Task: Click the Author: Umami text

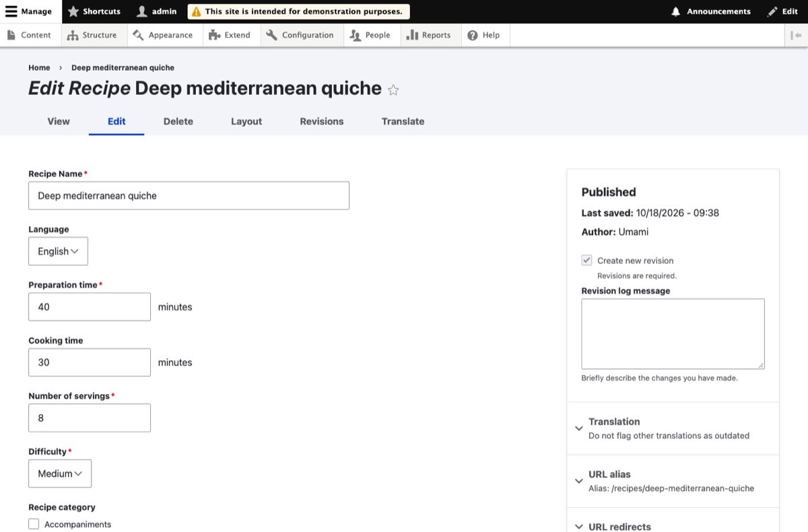Action: [615, 232]
